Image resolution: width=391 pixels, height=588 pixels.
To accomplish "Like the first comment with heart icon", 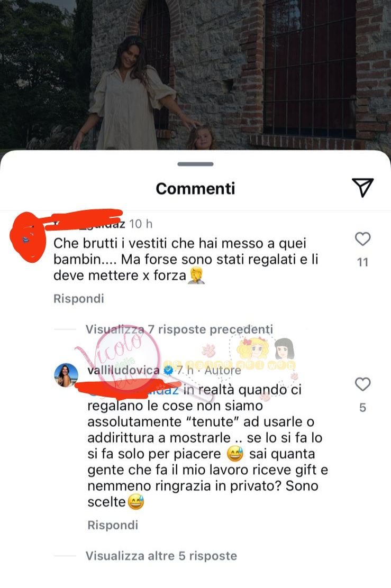I will 362,239.
